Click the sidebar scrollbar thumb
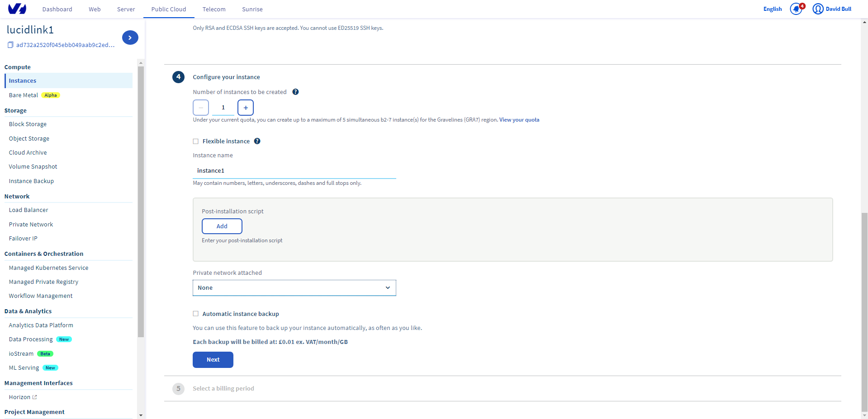 pyautogui.click(x=141, y=202)
